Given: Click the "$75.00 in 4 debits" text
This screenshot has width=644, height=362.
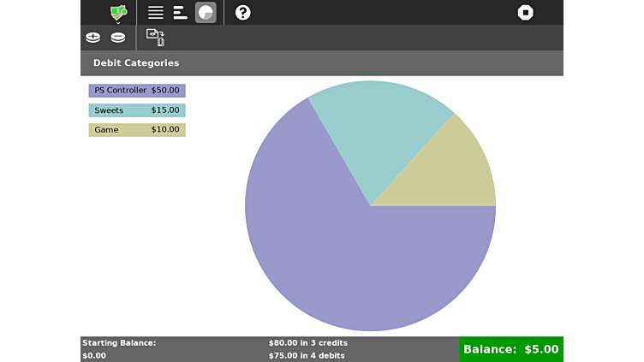Looking at the screenshot, I should click(x=307, y=355).
